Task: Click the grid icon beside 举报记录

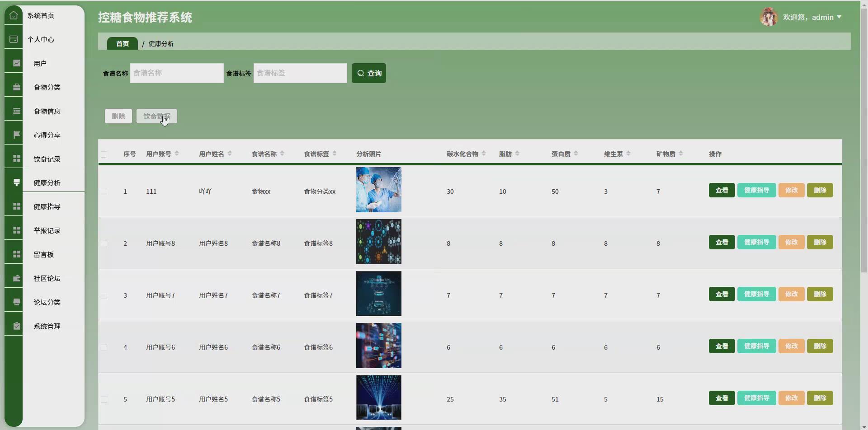Action: [x=17, y=230]
